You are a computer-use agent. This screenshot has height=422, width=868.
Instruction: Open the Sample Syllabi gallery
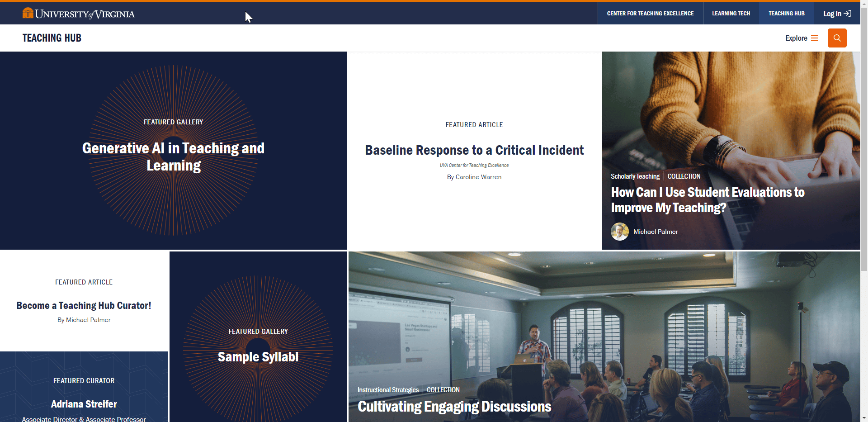click(x=258, y=357)
